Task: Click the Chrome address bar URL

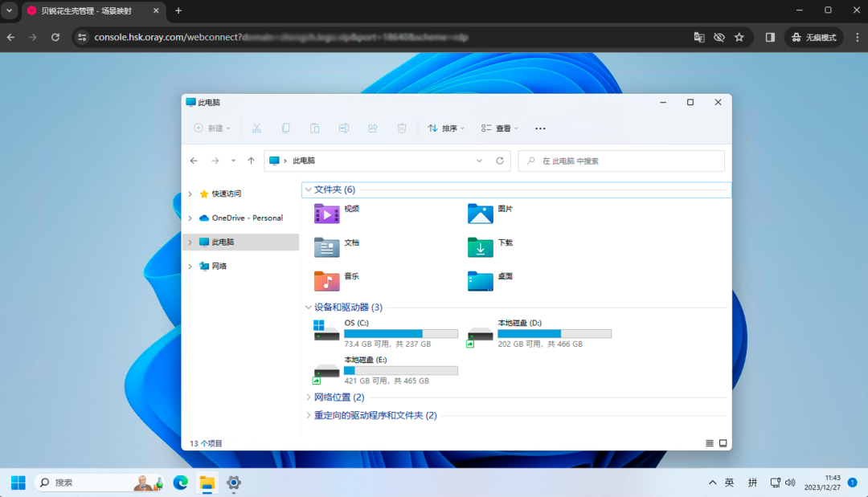Action: [281, 38]
